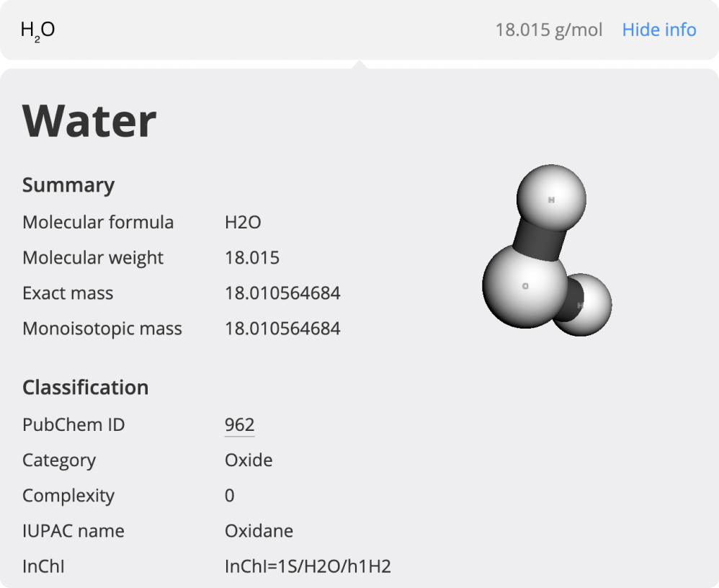The height and width of the screenshot is (588, 719).
Task: Click the bond between oxygen and hydrogen
Action: (537, 241)
